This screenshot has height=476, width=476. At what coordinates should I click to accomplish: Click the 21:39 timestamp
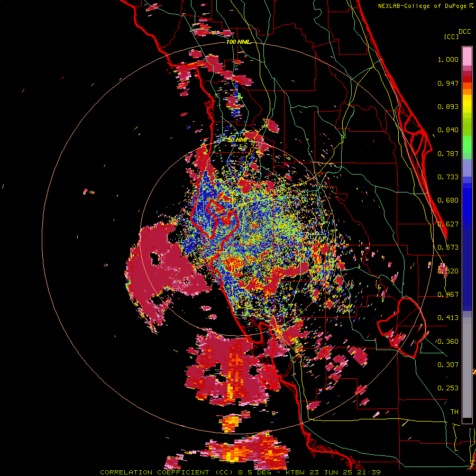click(x=368, y=472)
